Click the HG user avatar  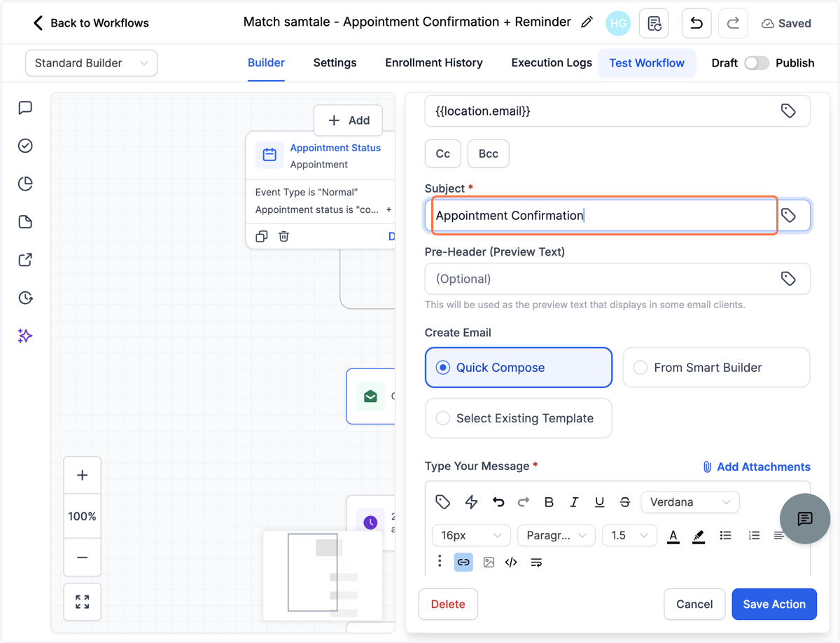coord(618,23)
